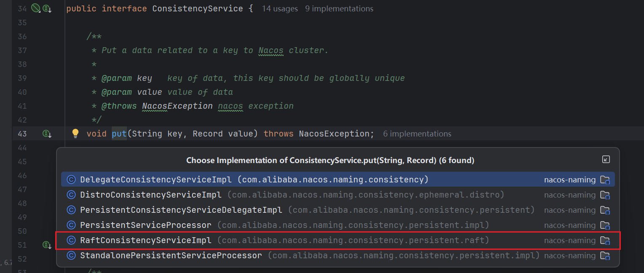The width and height of the screenshot is (644, 273).
Task: Click the put method name on line 43
Action: click(119, 134)
